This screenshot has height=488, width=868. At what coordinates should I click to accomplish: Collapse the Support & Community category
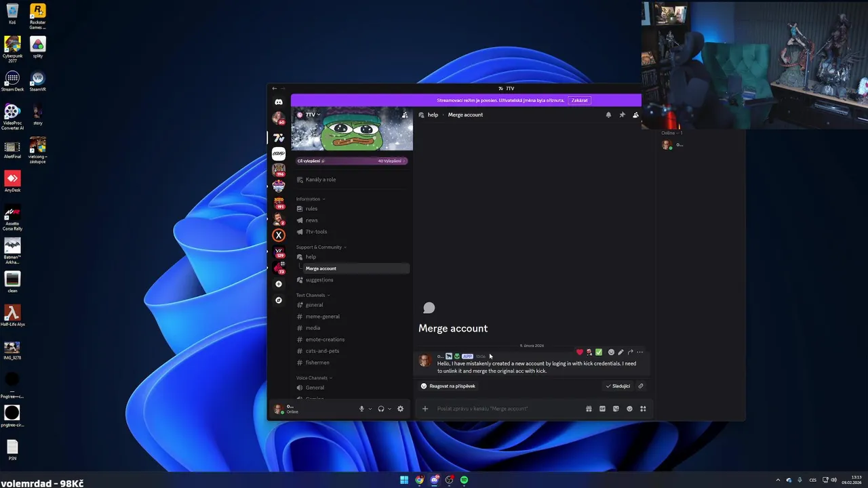point(321,247)
